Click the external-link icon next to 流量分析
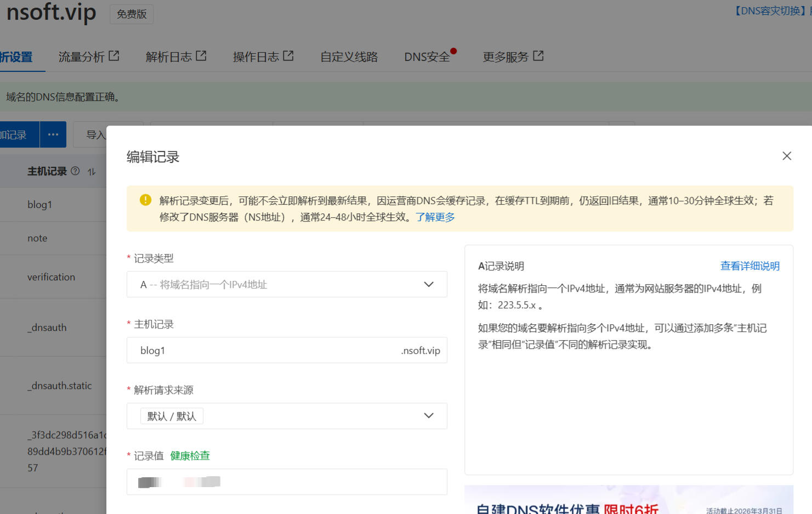This screenshot has height=514, width=812. click(x=114, y=56)
